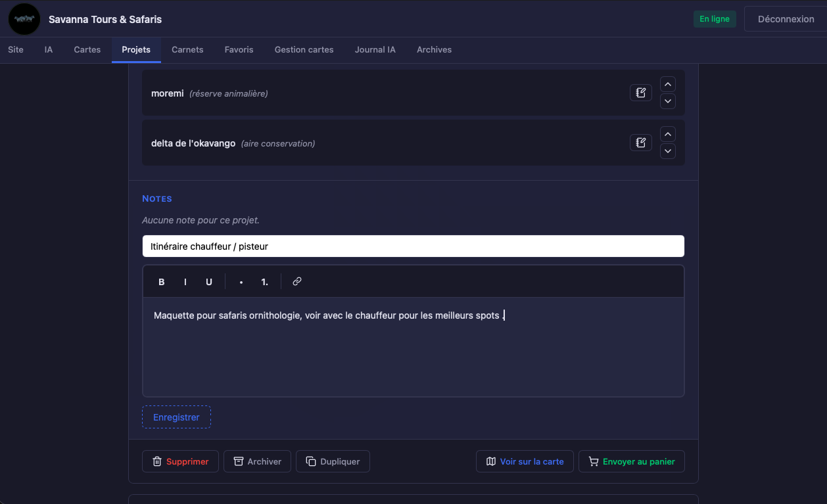
Task: Move moremi up with chevron arrow
Action: click(667, 84)
